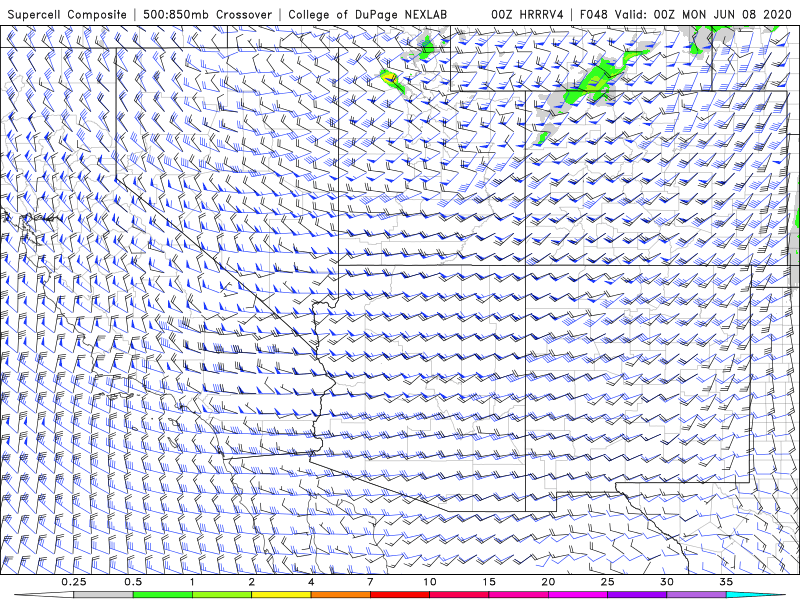Click the 7 value on the color scale

point(370,582)
